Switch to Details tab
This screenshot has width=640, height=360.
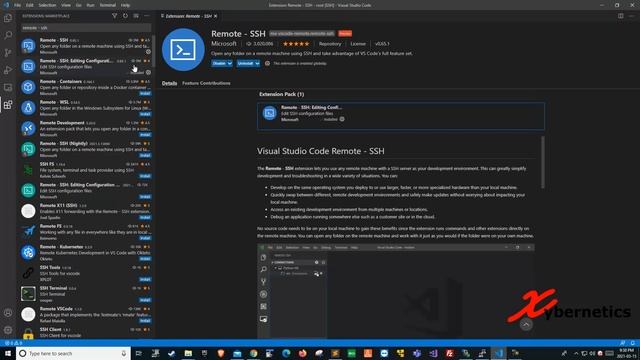pyautogui.click(x=169, y=83)
